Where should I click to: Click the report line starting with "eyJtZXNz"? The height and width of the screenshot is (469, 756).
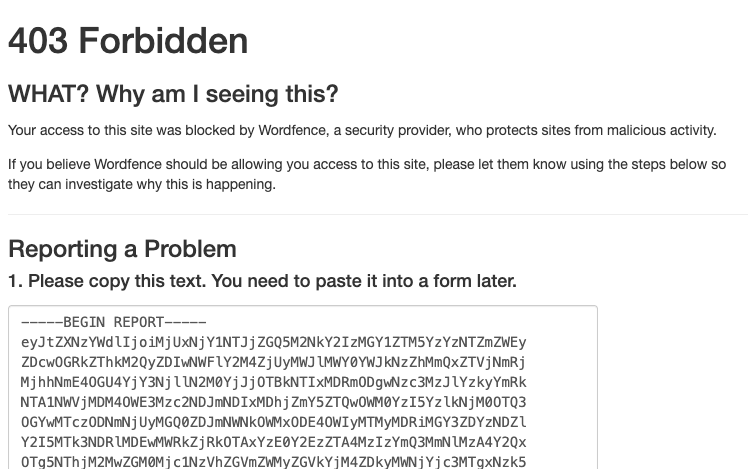(272, 342)
